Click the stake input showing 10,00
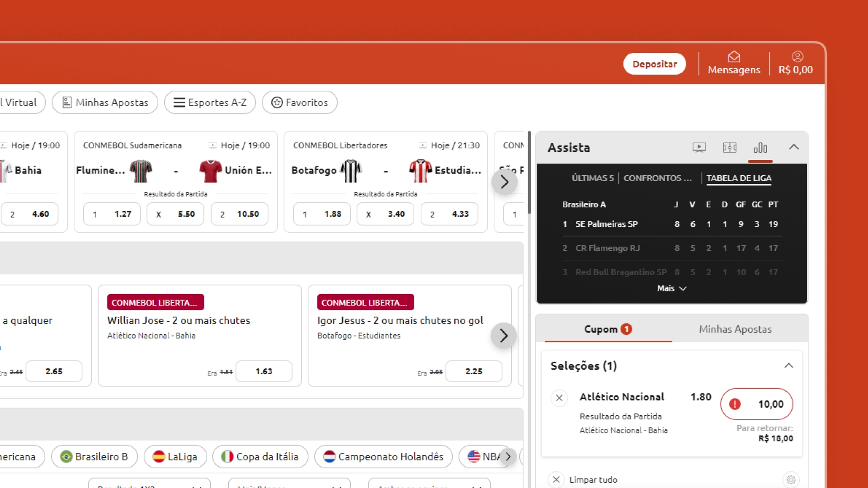 [x=757, y=404]
